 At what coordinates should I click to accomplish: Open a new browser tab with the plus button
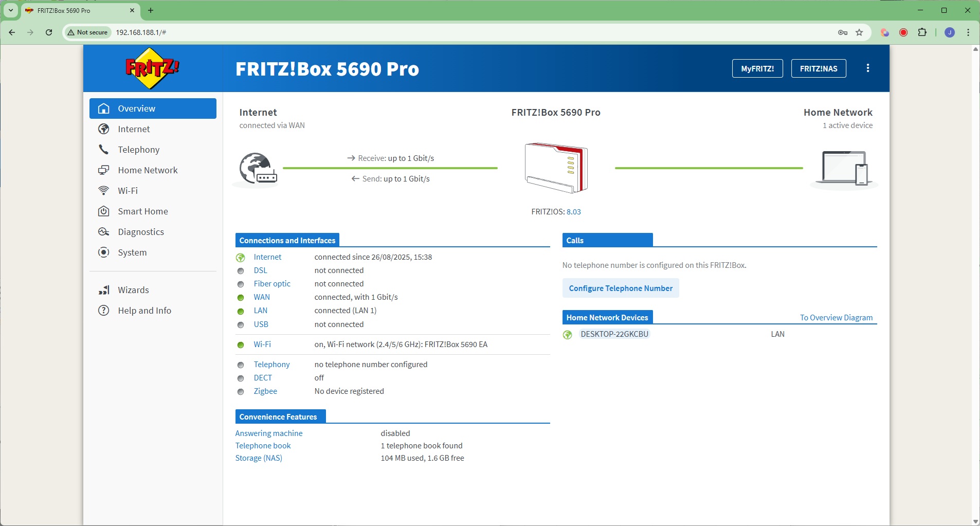click(151, 10)
